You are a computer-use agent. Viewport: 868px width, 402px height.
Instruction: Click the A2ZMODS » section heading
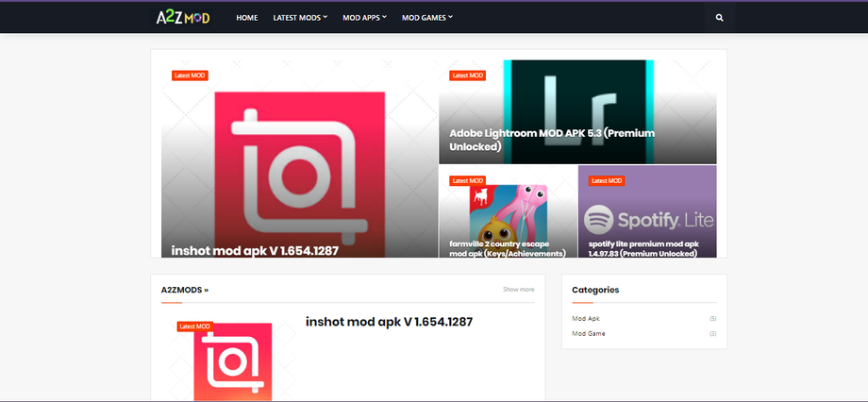(185, 290)
